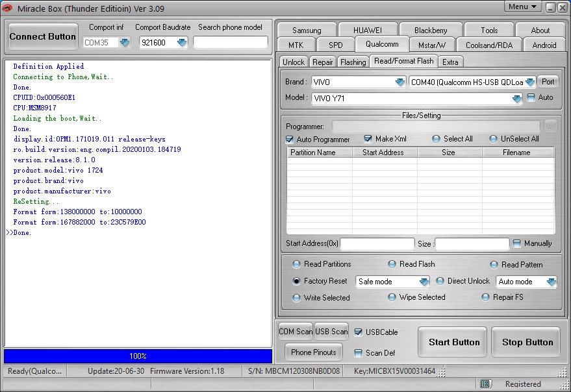Click the Partition Name column header
Viewport: 571px width, 392px height.
pyautogui.click(x=320, y=153)
